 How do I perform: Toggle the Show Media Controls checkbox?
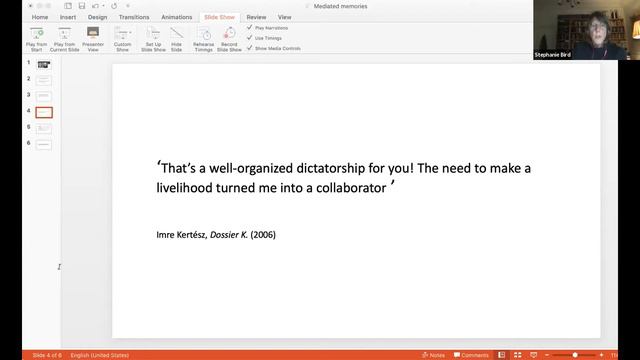[x=249, y=48]
